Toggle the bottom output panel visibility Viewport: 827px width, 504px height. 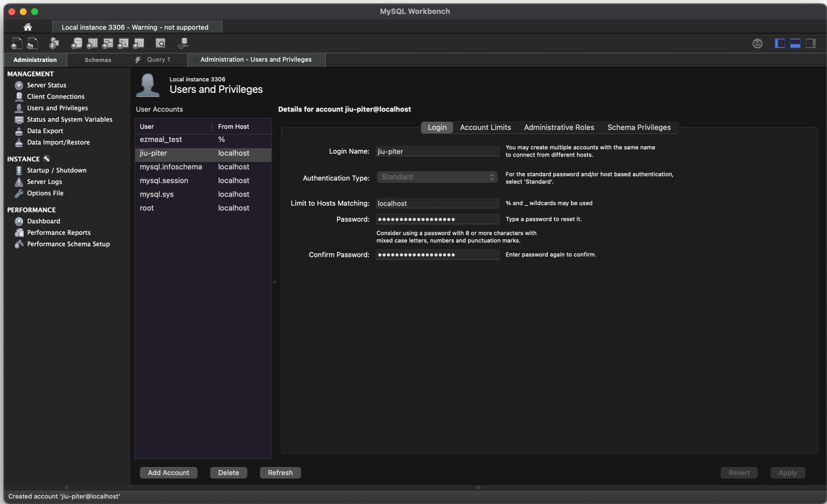pos(795,43)
